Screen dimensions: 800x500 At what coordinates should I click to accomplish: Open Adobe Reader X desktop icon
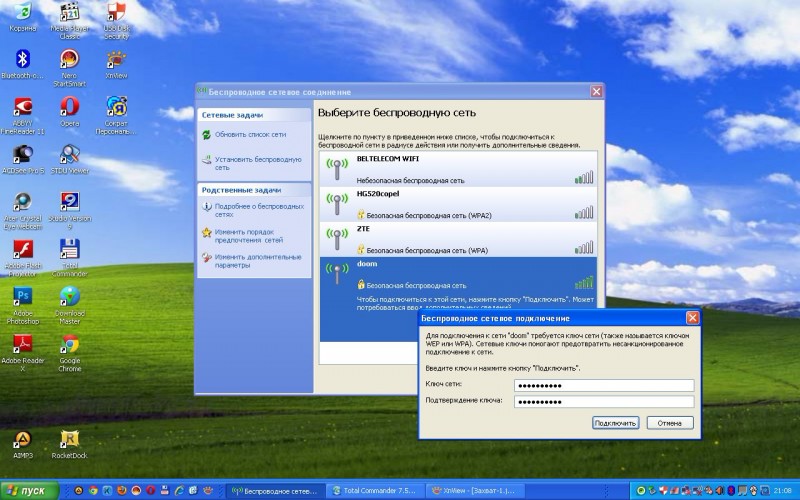[22, 353]
